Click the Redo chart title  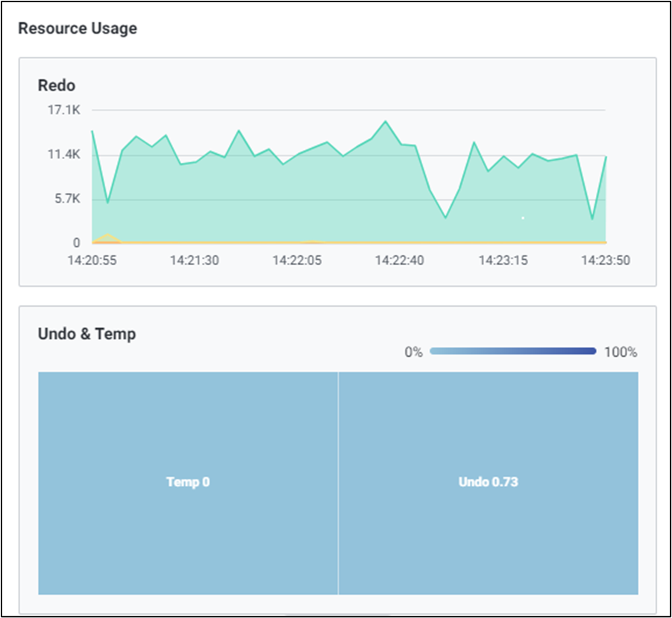click(x=57, y=86)
